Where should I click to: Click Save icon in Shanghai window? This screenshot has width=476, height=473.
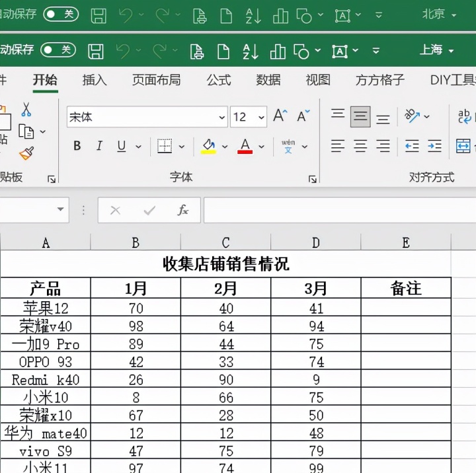point(96,52)
